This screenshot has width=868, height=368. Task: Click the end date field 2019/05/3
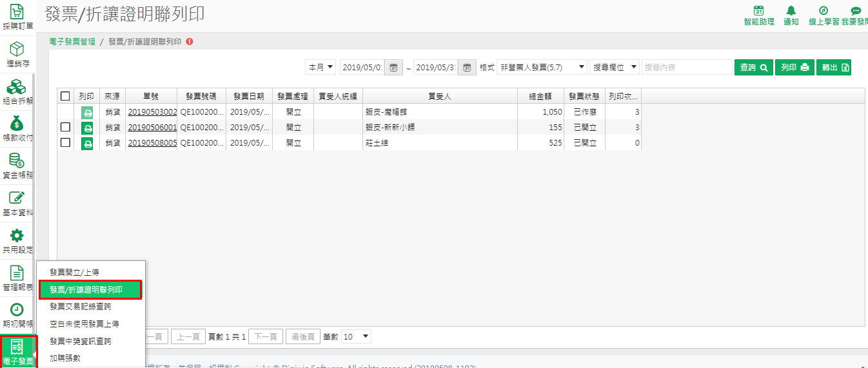[435, 67]
